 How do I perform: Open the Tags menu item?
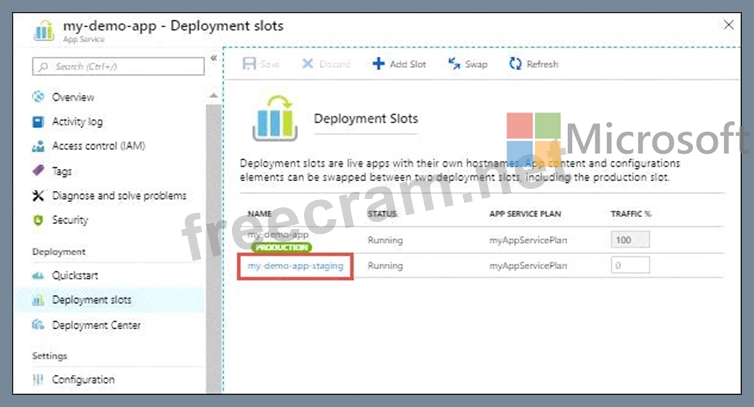[62, 171]
